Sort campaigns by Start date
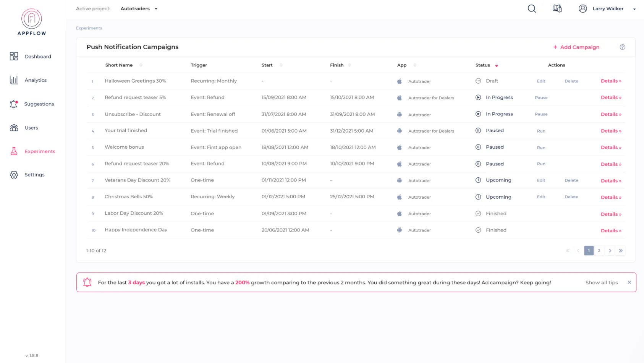The image size is (644, 363). tap(281, 65)
